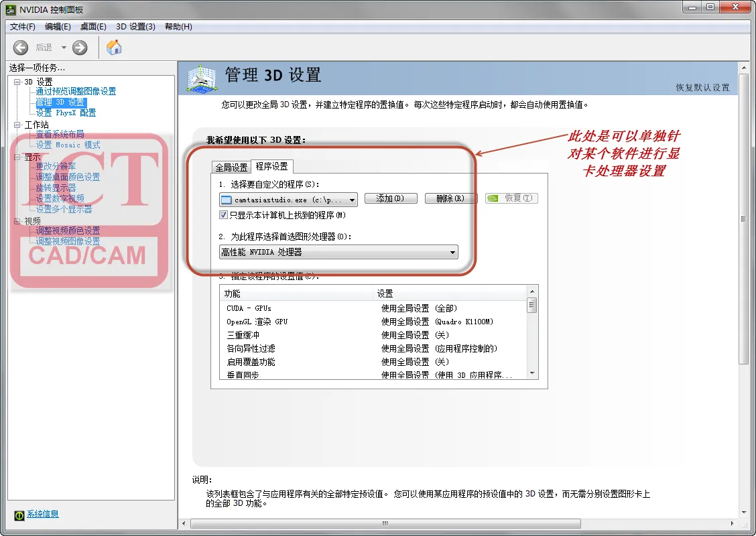Click the settings list scroll down arrow
The width and height of the screenshot is (756, 536).
pos(532,373)
